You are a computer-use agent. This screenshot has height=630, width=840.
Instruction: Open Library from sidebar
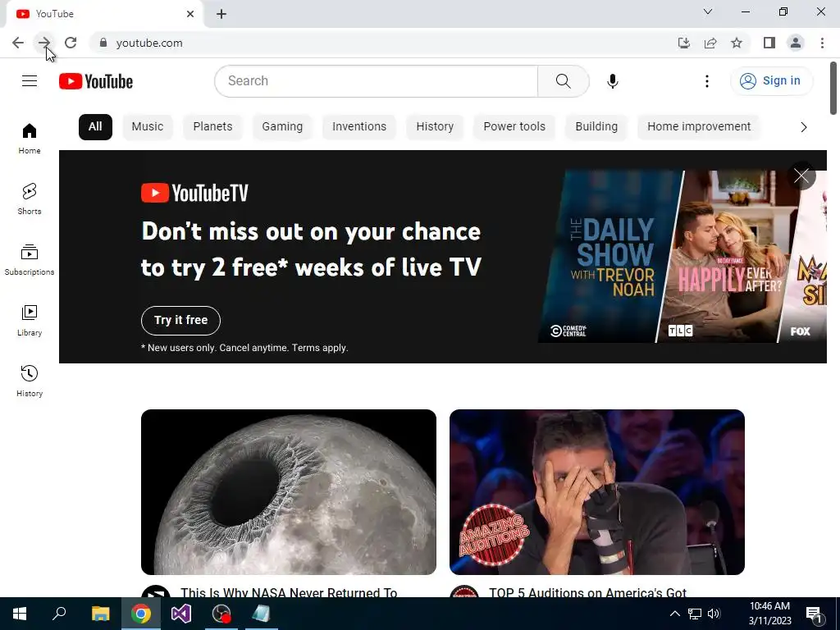[x=30, y=321]
